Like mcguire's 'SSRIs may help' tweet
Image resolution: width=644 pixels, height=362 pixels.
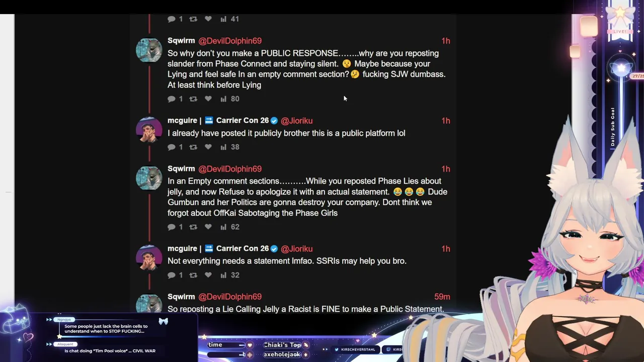[x=208, y=275]
